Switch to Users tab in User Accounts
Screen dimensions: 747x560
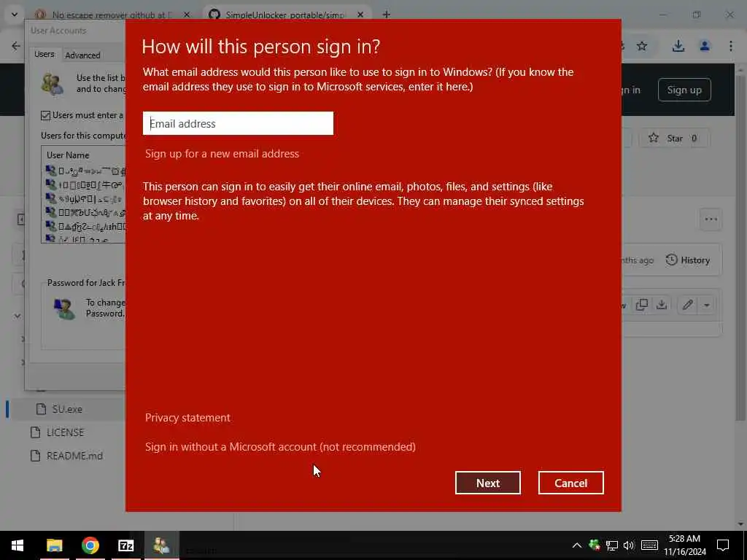[44, 54]
